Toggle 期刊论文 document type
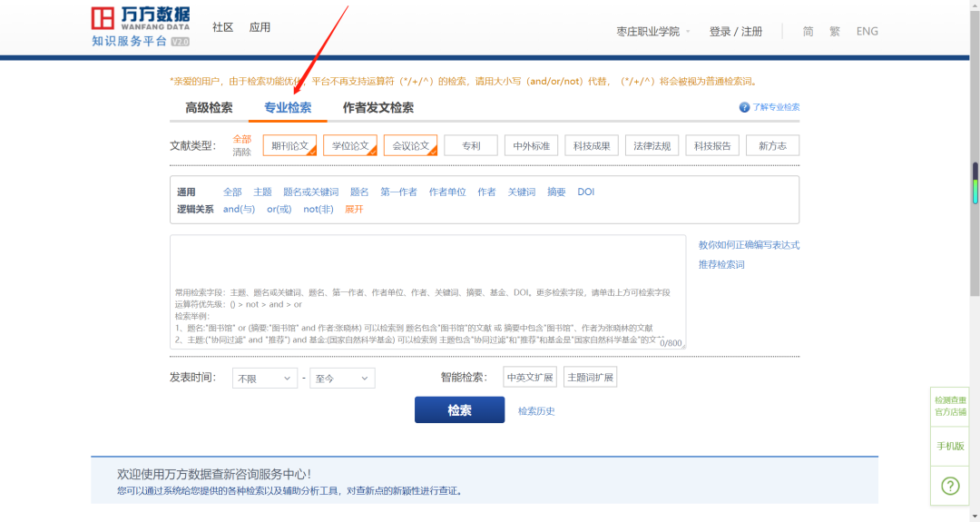The width and height of the screenshot is (980, 522). click(290, 145)
